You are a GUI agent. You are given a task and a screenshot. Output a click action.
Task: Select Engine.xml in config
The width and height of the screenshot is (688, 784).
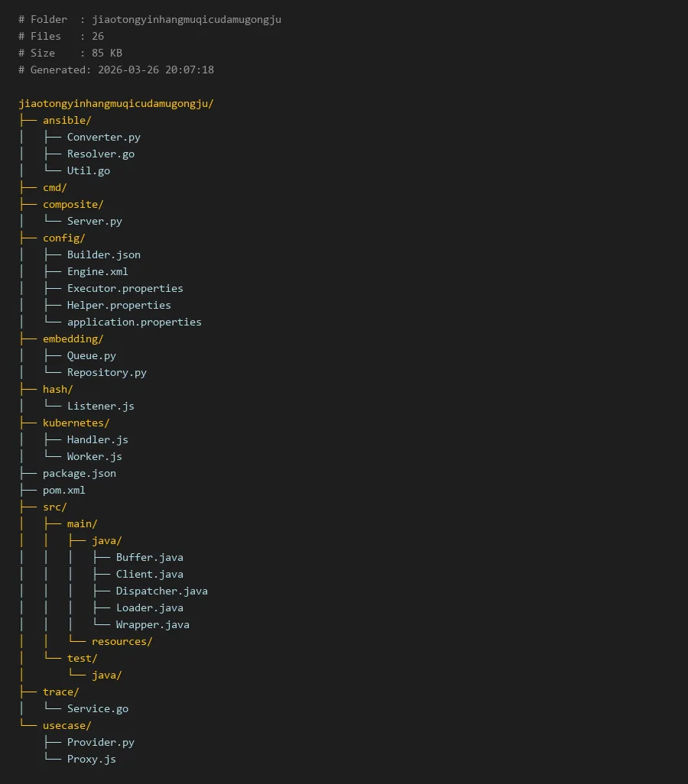coord(97,271)
